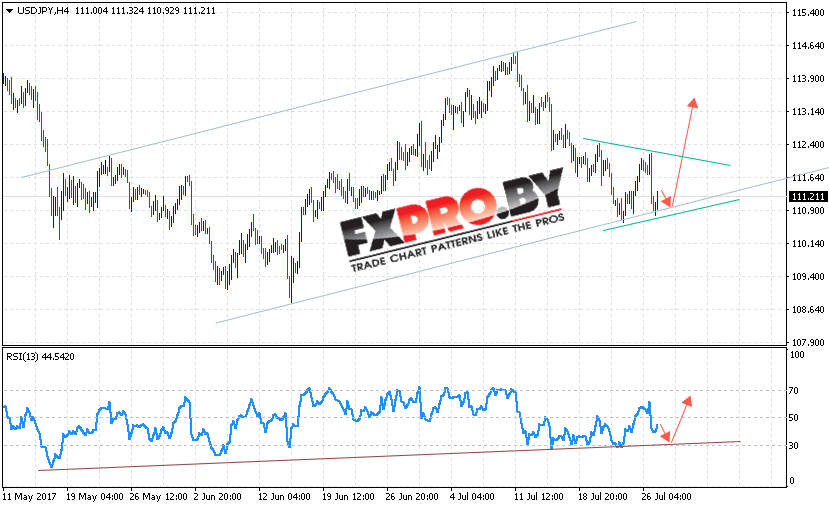Click the 110.900 price axis label
829x508 pixels.
807,210
